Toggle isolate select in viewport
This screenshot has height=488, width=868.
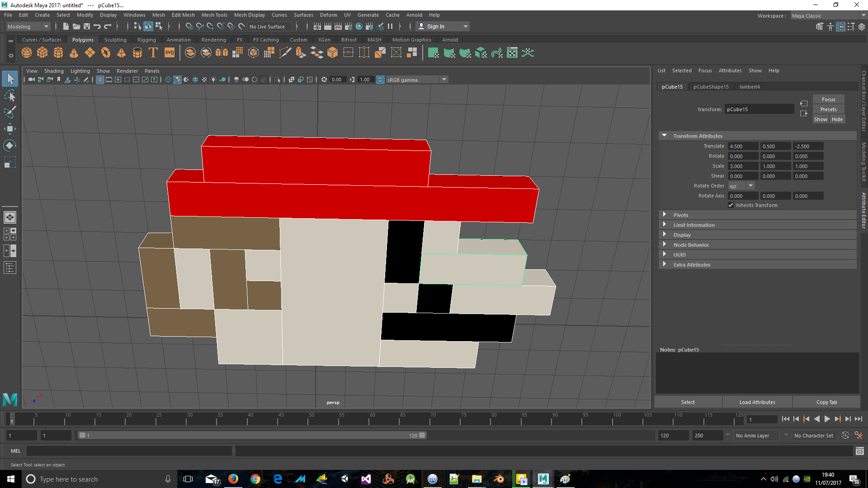coord(278,80)
